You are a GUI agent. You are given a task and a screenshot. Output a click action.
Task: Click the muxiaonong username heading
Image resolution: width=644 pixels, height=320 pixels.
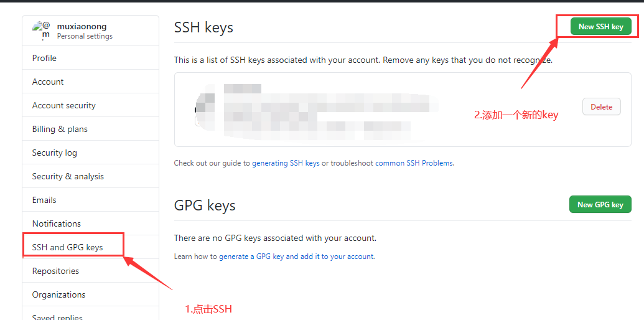[x=82, y=26]
